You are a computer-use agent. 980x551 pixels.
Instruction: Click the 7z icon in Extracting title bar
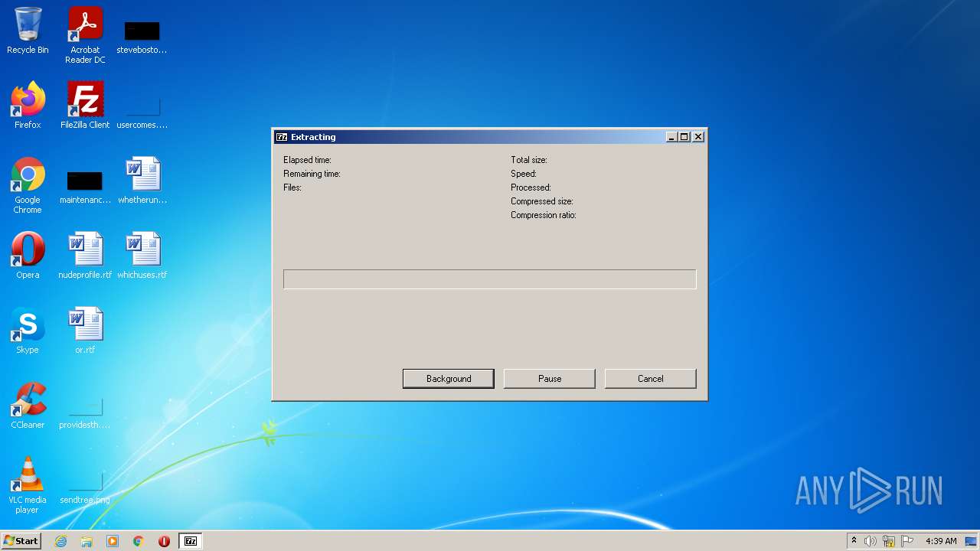coord(282,137)
